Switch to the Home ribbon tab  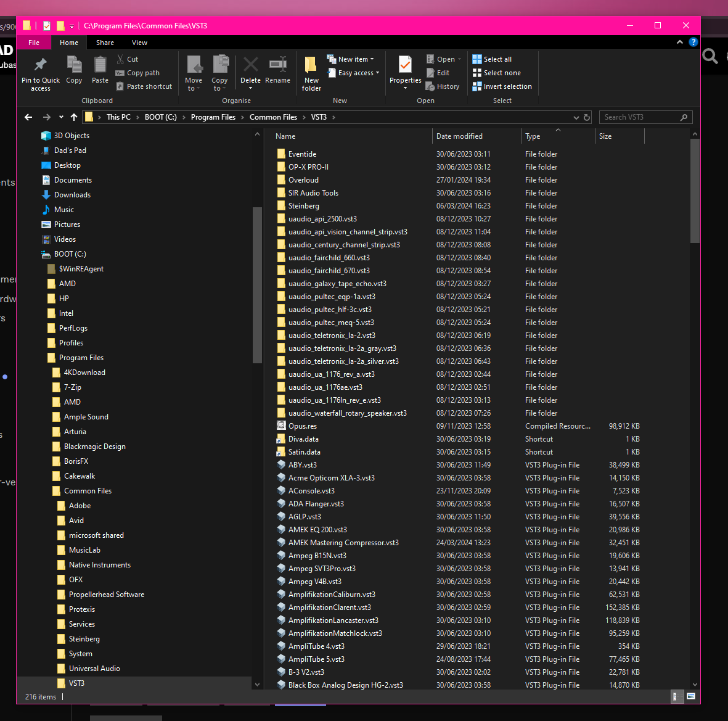click(68, 43)
